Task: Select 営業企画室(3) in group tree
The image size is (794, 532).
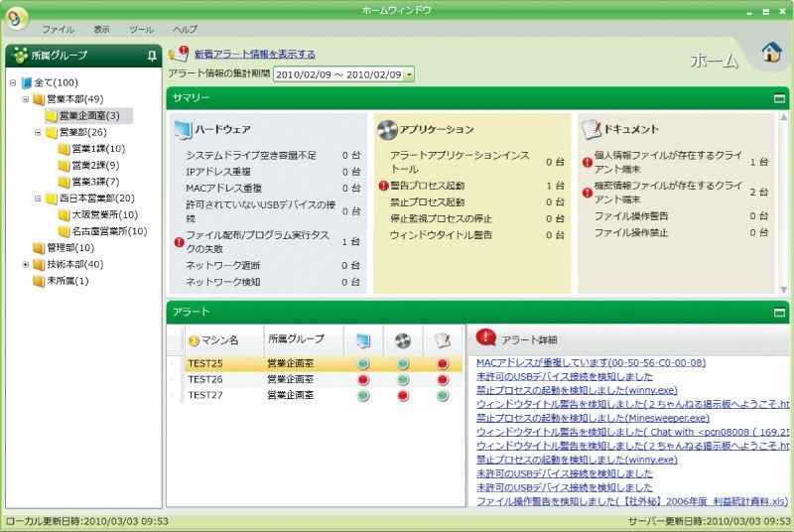Action: tap(89, 116)
